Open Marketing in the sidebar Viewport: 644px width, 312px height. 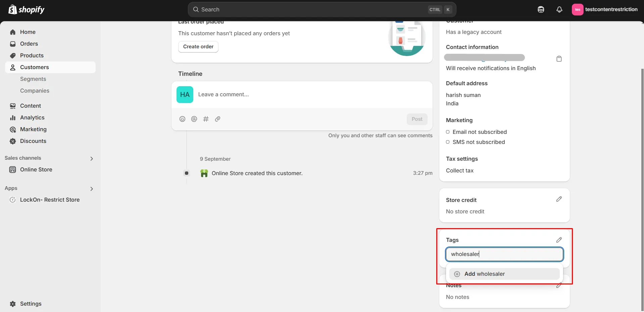pos(50,129)
